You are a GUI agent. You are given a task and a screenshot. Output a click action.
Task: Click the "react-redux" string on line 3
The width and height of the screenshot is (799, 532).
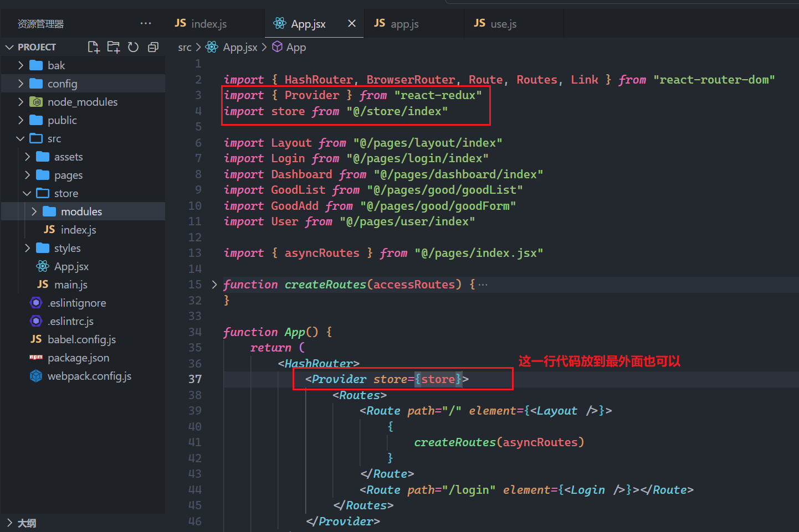point(438,95)
